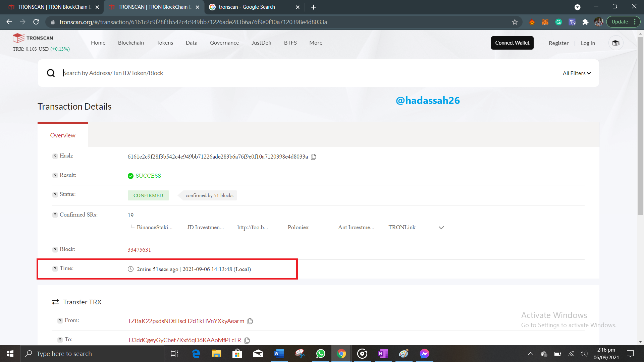This screenshot has height=362, width=644.
Task: Click the Windows taskbar search box
Action: (x=92, y=354)
